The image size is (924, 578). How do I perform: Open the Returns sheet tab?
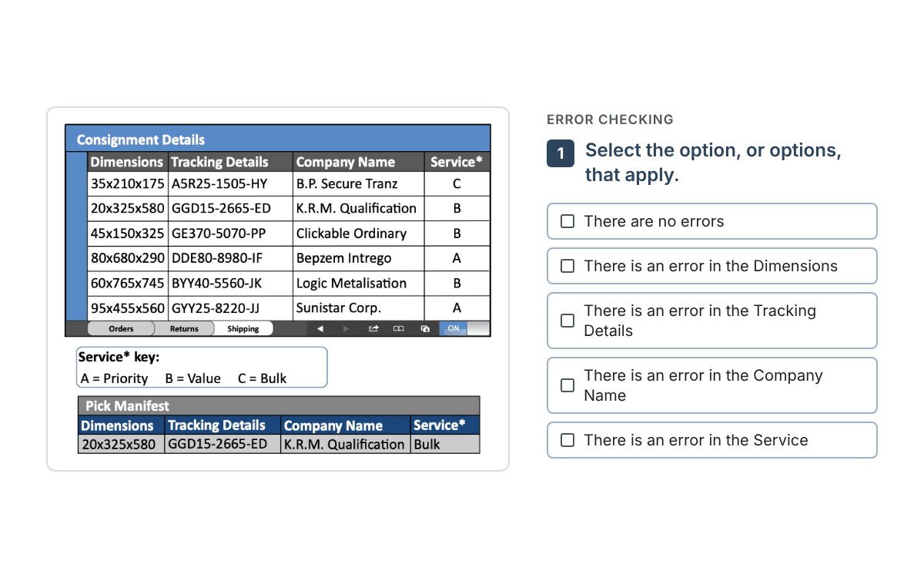click(x=184, y=329)
